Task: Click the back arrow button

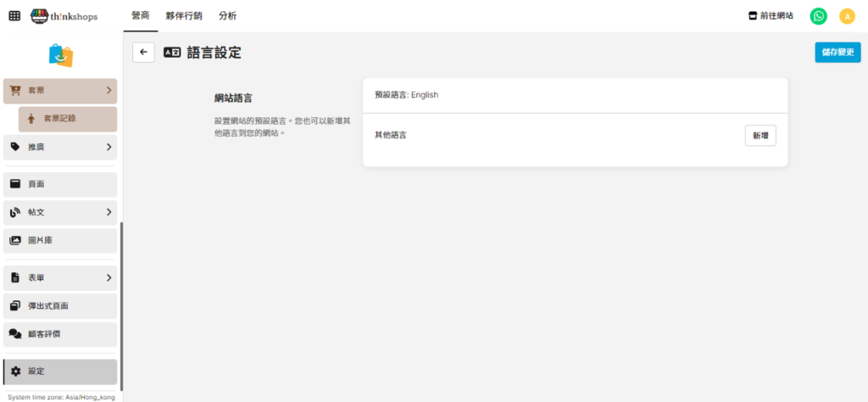Action: pyautogui.click(x=143, y=53)
